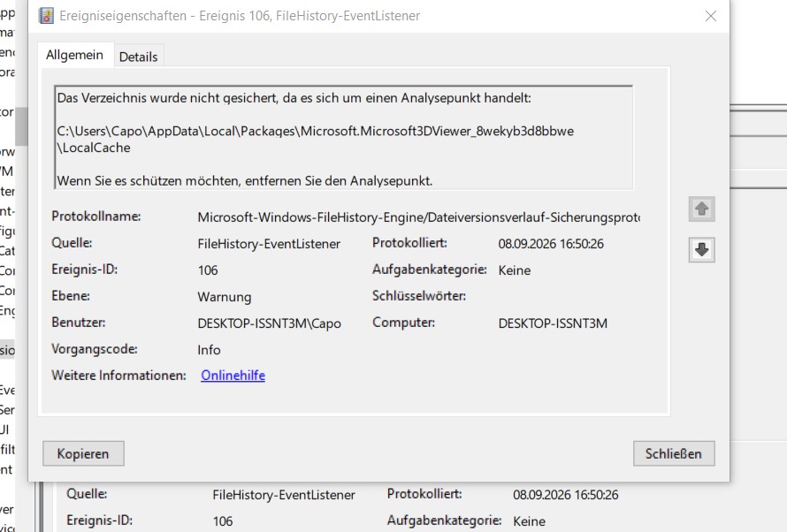The width and height of the screenshot is (787, 532).
Task: Click the Ereignis-ID value 106 in dialog
Action: [208, 270]
